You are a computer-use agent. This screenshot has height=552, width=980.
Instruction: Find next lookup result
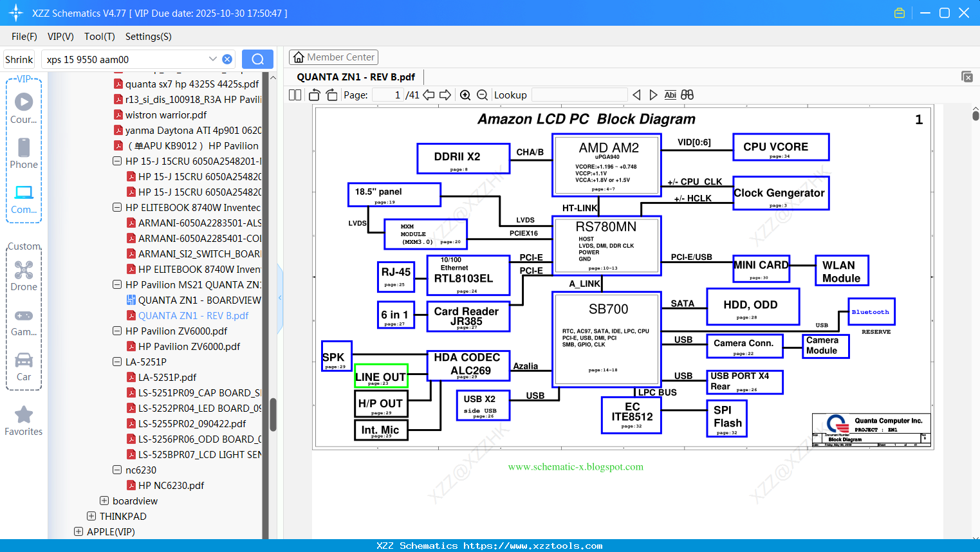click(653, 95)
